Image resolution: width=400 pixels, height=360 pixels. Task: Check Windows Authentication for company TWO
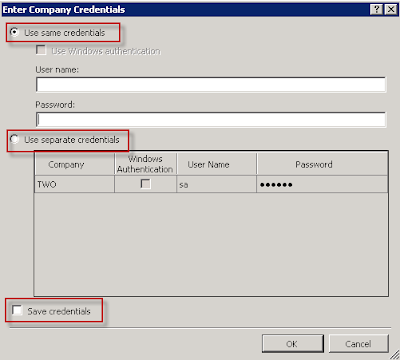point(145,184)
